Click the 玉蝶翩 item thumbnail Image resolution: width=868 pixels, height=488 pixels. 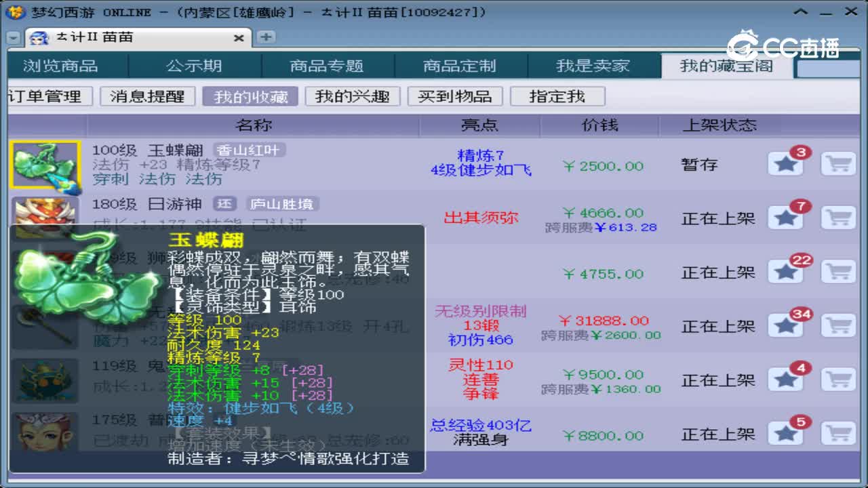[x=45, y=165]
